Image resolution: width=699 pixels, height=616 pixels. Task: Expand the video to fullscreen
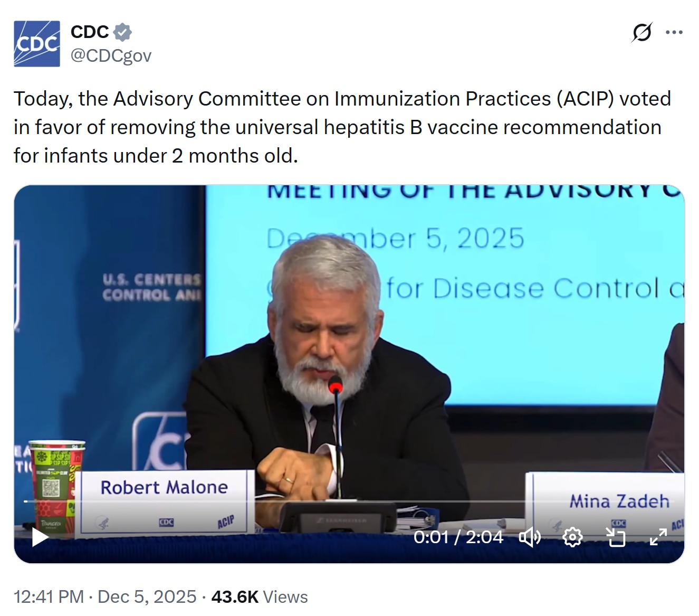click(x=658, y=537)
